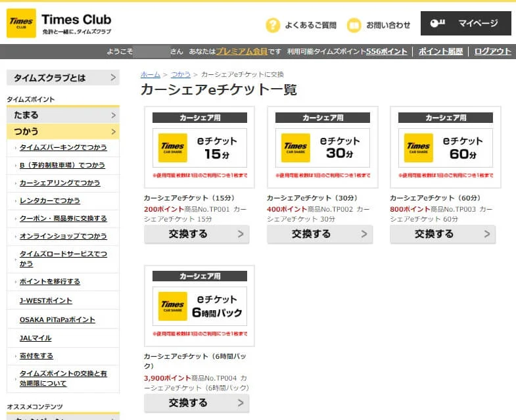Click the Times logo in 6時間パック card
The width and height of the screenshot is (516, 420).
[x=173, y=306]
